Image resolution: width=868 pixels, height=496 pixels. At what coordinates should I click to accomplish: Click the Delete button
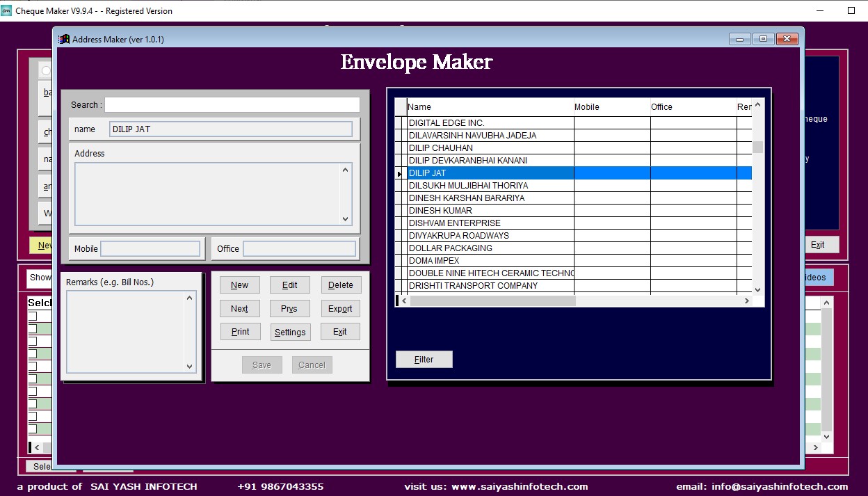pos(341,285)
